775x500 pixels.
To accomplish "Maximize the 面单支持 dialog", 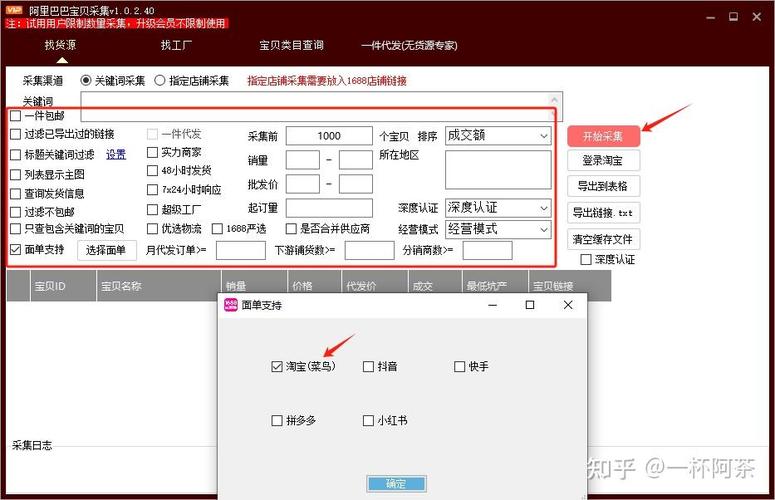I will click(530, 305).
